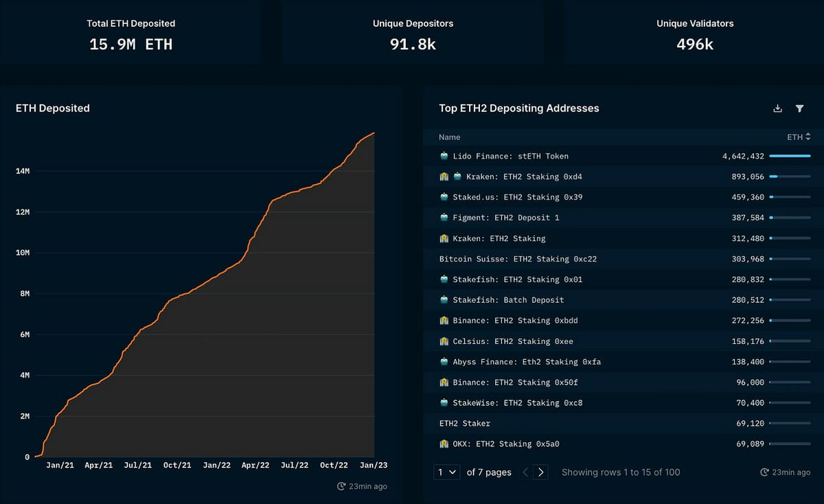824x504 pixels.
Task: Click the icon beside Stakefish 0x01 entry
Action: pyautogui.click(x=444, y=279)
